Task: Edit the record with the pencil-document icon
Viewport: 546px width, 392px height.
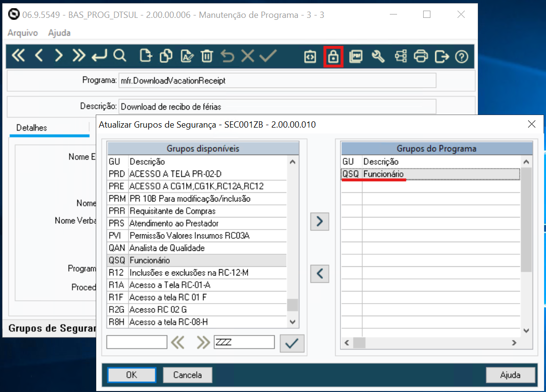Action: (187, 56)
